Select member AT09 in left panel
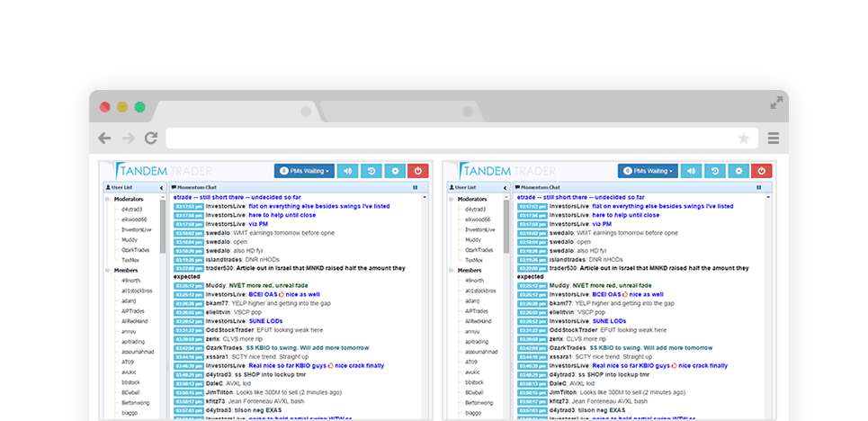The image size is (868, 421). 128,362
